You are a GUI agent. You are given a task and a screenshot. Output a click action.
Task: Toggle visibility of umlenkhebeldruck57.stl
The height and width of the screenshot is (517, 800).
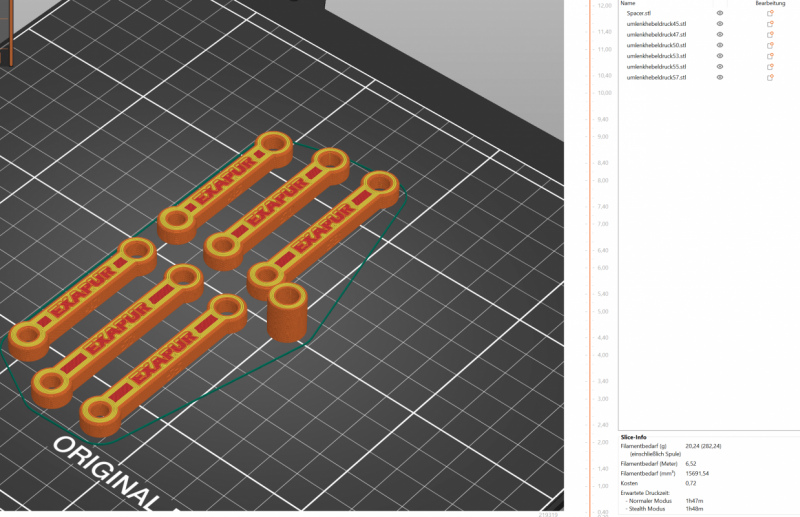pyautogui.click(x=720, y=78)
